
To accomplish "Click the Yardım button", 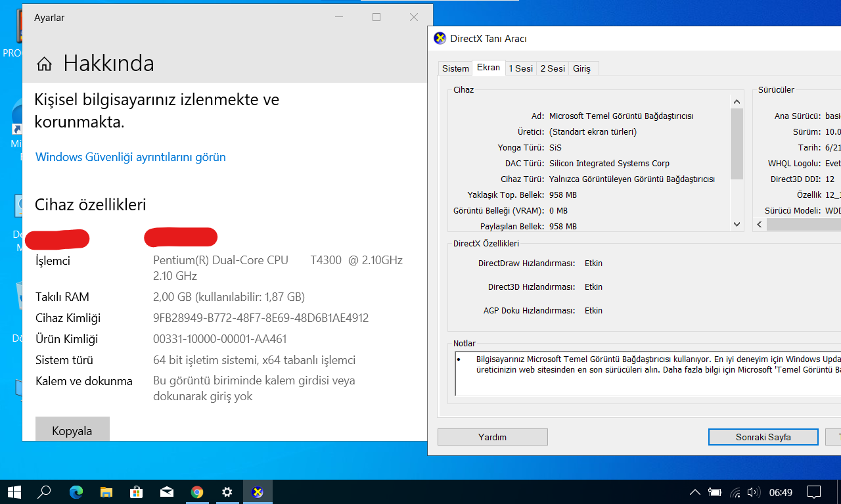I will click(493, 437).
